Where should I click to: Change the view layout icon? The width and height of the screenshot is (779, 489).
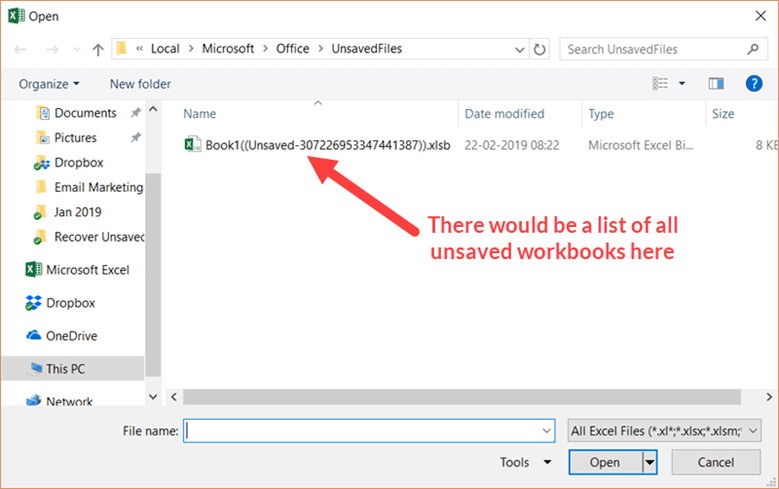pos(660,83)
